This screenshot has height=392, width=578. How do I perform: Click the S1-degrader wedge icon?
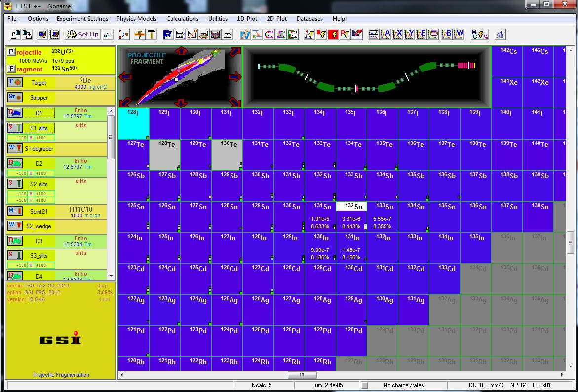point(15,148)
